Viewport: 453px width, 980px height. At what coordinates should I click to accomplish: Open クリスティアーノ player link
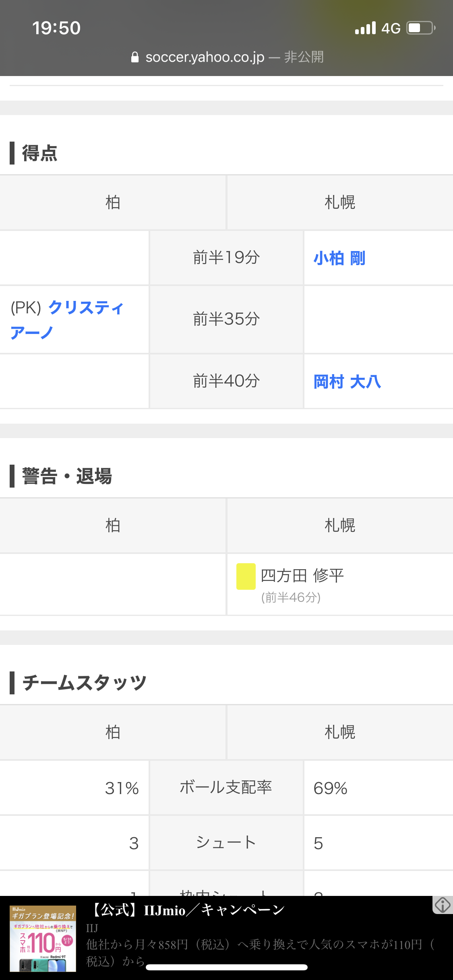(x=67, y=320)
